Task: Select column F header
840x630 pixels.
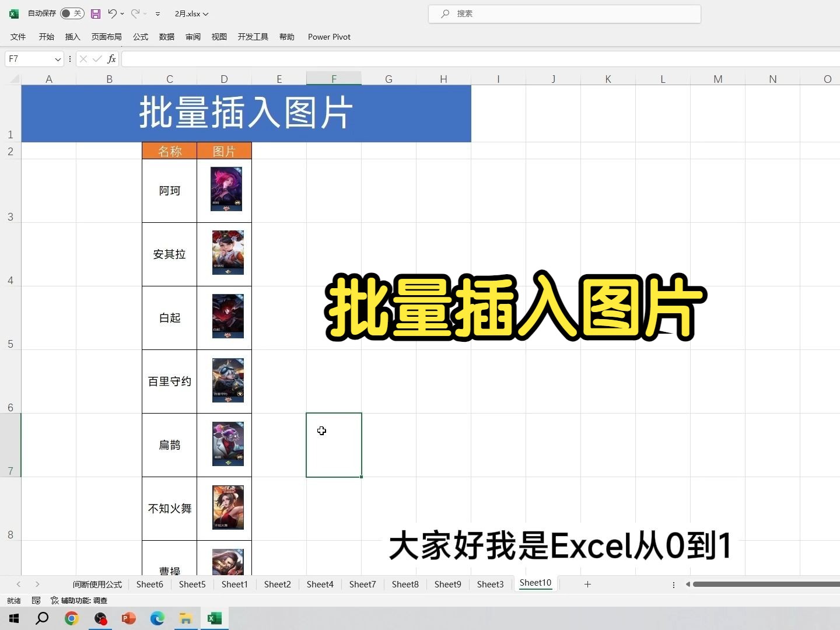Action: (x=334, y=79)
